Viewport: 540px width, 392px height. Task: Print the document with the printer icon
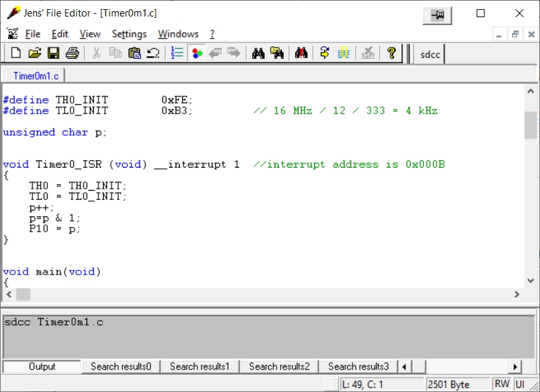72,53
